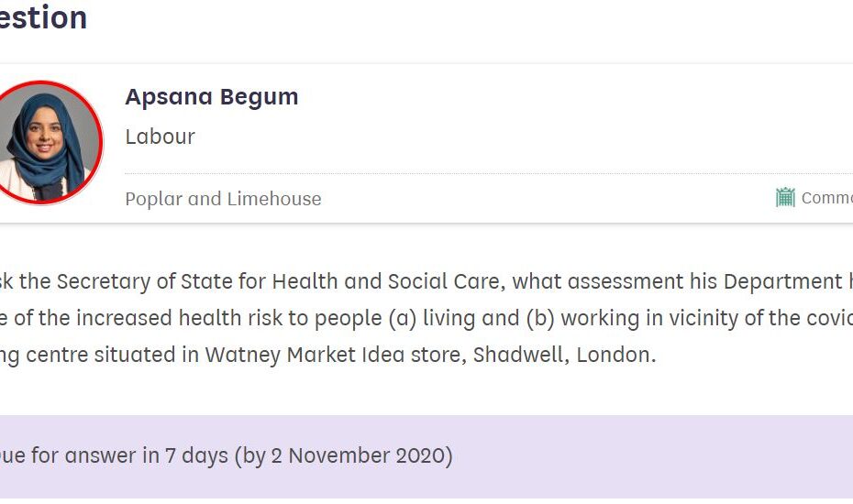This screenshot has width=853, height=504.
Task: Click the Labour party label
Action: [161, 137]
